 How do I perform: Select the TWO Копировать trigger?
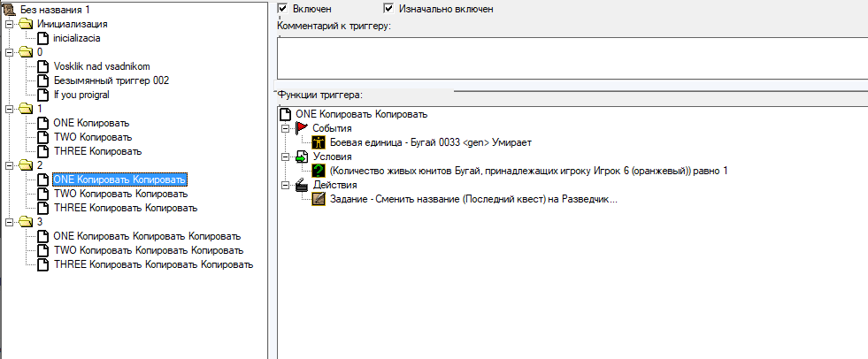click(x=92, y=137)
